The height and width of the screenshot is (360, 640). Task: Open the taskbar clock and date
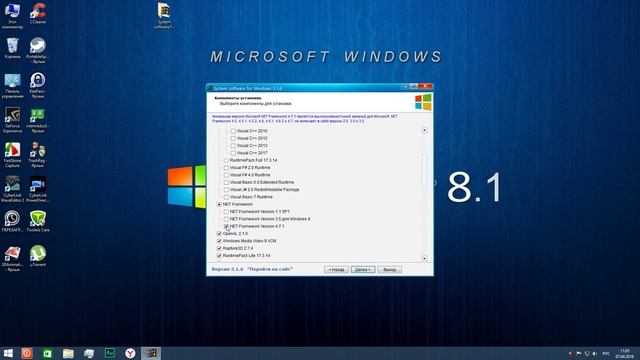pos(624,353)
